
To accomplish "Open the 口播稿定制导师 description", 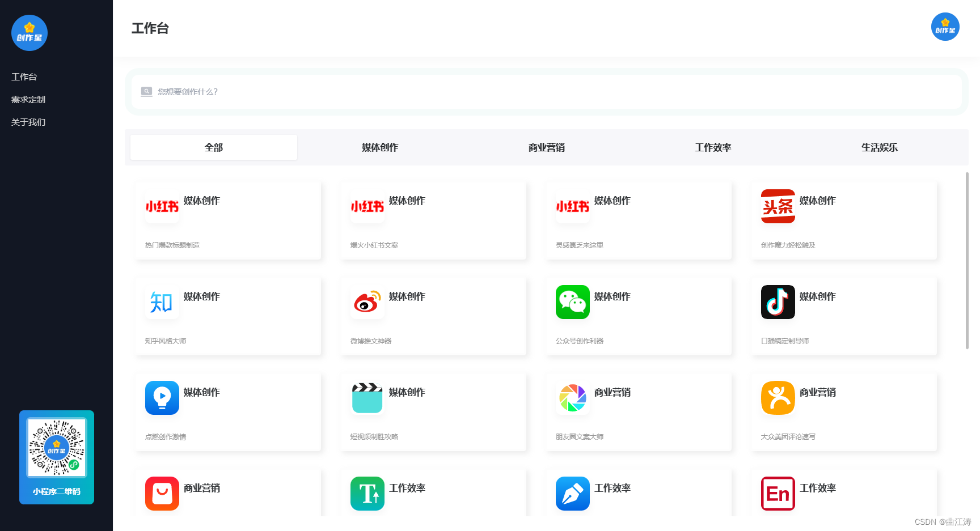I will 785,341.
